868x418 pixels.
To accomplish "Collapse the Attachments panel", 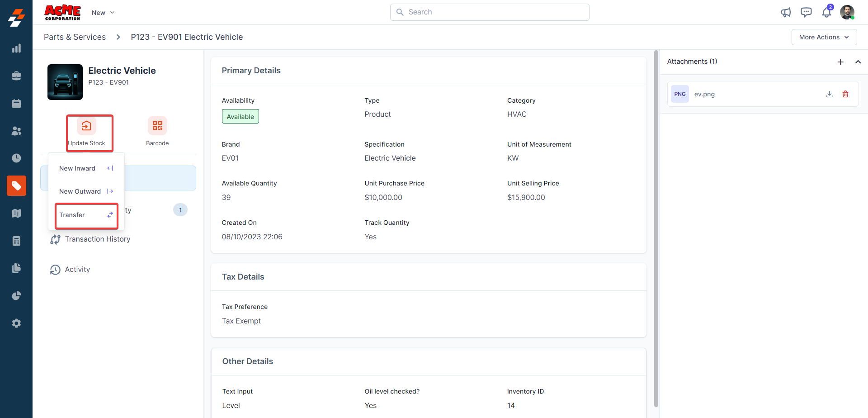I will 858,62.
